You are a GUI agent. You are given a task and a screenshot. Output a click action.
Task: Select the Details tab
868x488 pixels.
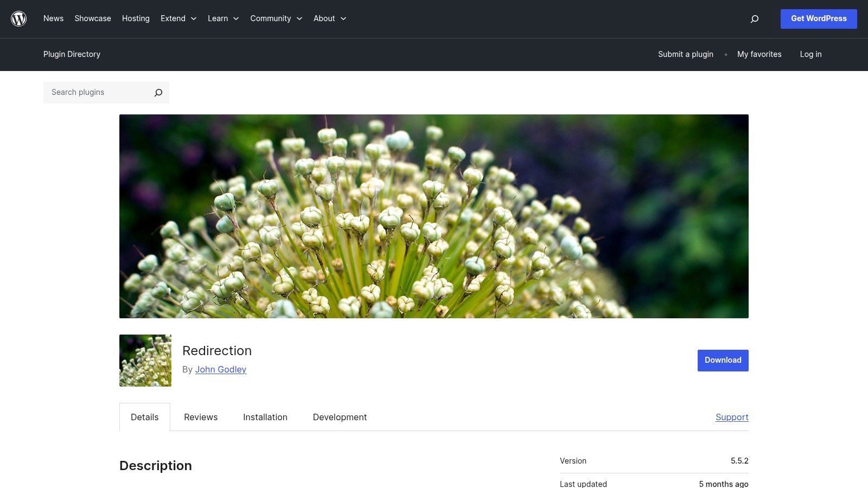pyautogui.click(x=145, y=417)
